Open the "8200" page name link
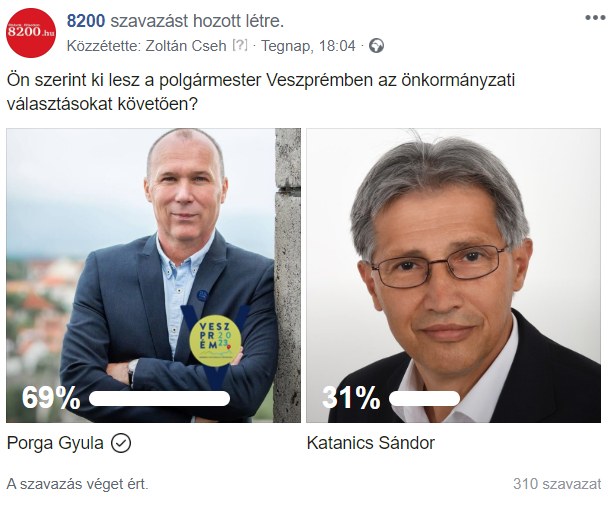 click(x=86, y=20)
